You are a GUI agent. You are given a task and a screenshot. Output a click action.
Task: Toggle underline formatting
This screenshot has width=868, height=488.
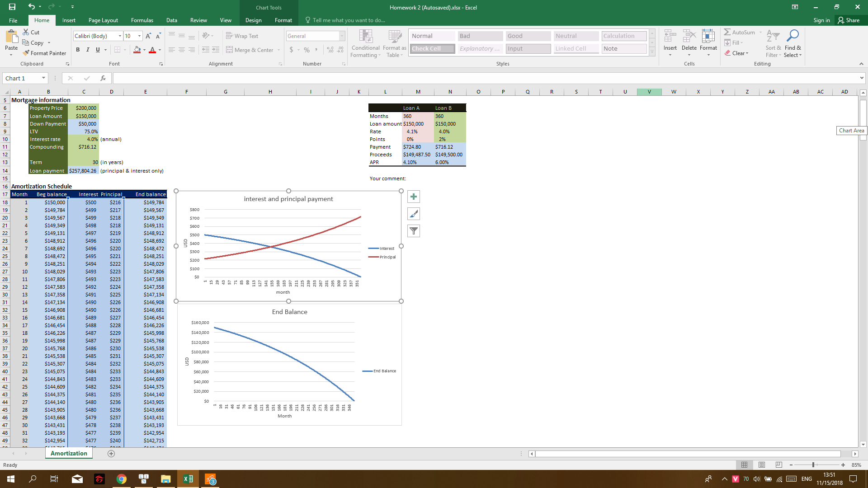[97, 50]
